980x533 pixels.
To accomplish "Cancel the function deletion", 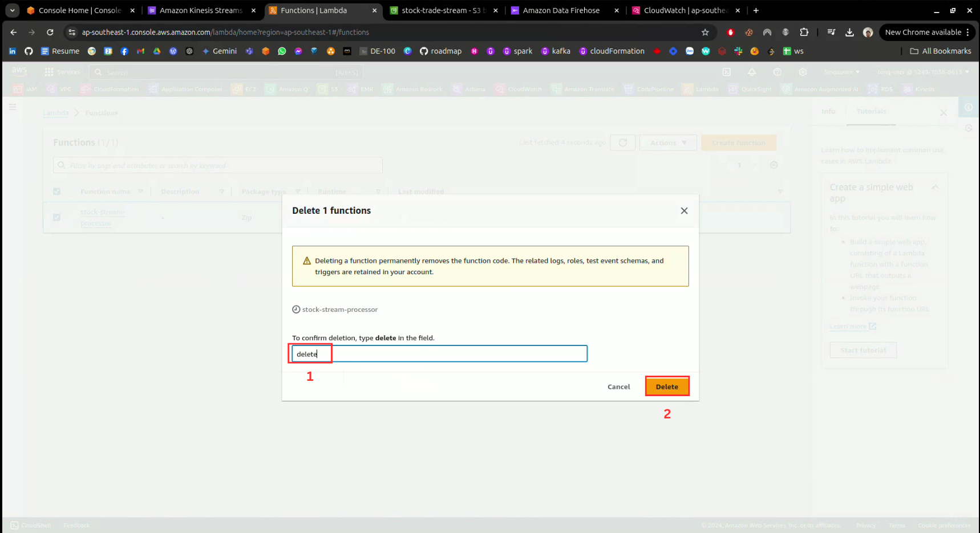I will [x=618, y=386].
